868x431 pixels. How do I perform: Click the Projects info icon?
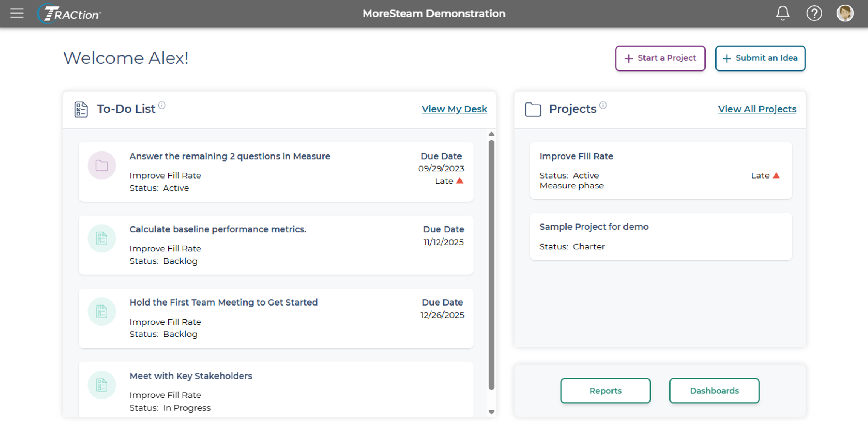603,105
